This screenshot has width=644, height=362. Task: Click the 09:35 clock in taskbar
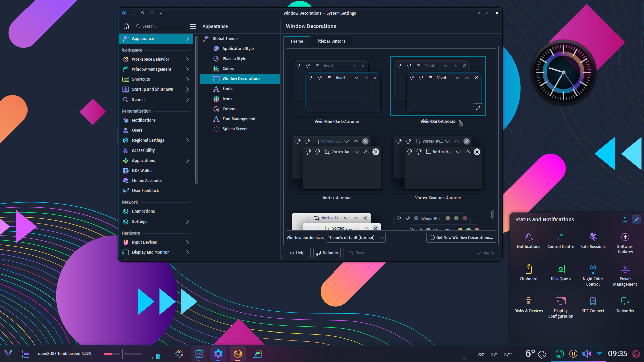tap(618, 354)
